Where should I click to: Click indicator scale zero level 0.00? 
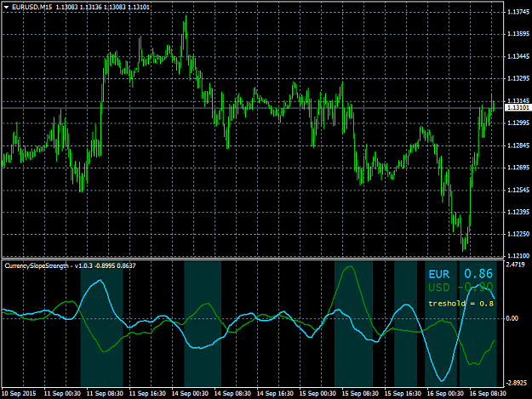512,318
